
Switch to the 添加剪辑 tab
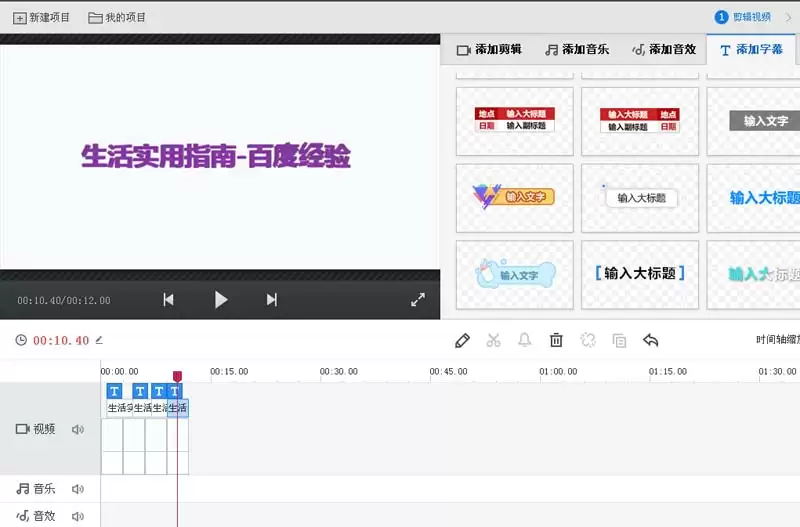[x=489, y=49]
